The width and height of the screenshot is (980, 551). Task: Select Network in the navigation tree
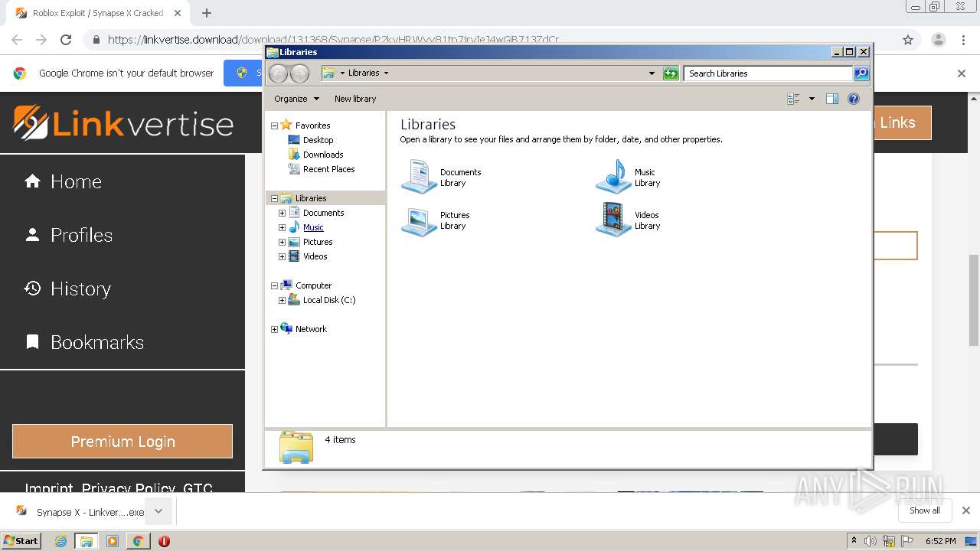[x=311, y=329]
